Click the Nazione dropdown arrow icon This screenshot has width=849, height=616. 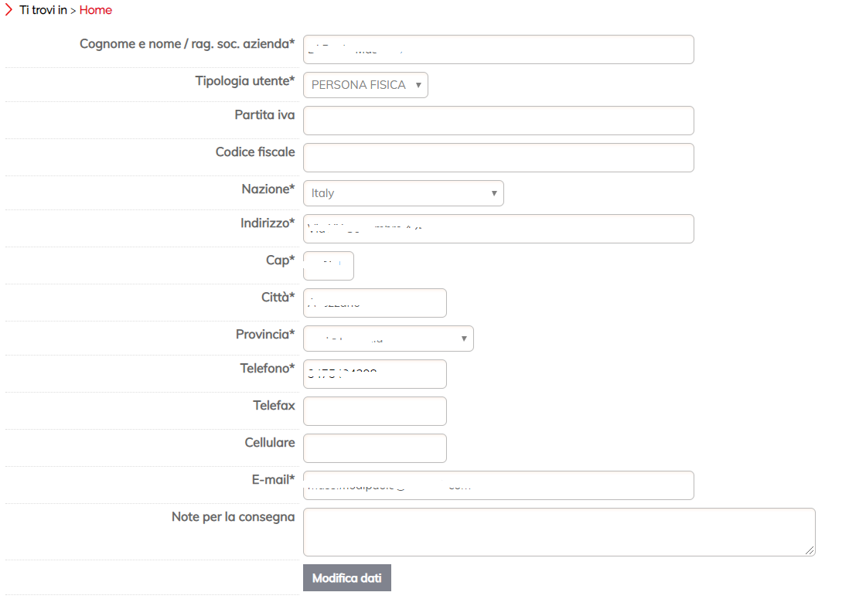[x=494, y=193]
